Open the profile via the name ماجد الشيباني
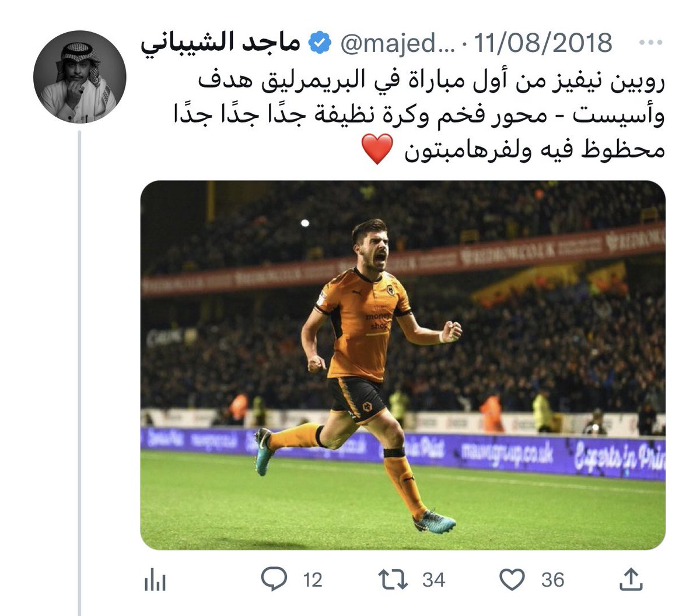Screen dimensions: 700x616 coord(221,44)
